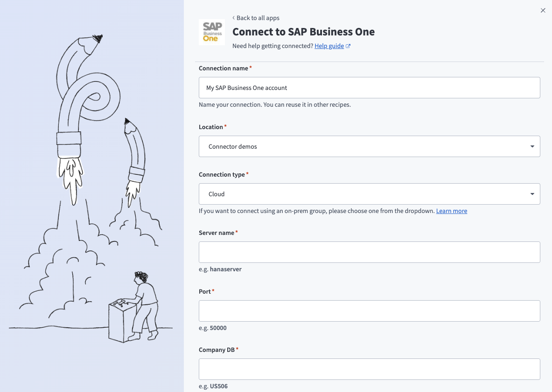Click the Company DB input box
552x392 pixels.
pyautogui.click(x=369, y=369)
